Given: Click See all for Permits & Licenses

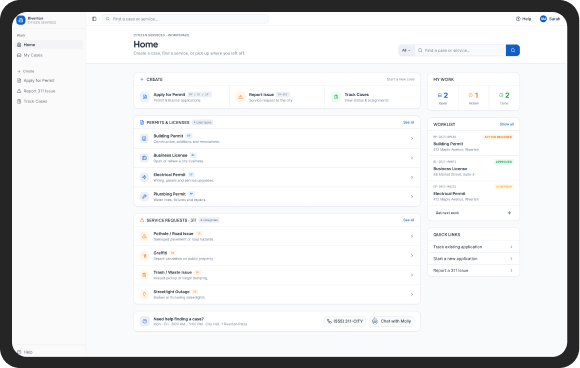Looking at the screenshot, I should [x=408, y=122].
